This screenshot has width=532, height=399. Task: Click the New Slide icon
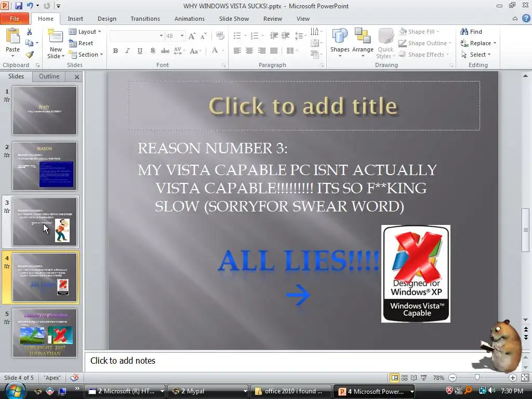[55, 37]
